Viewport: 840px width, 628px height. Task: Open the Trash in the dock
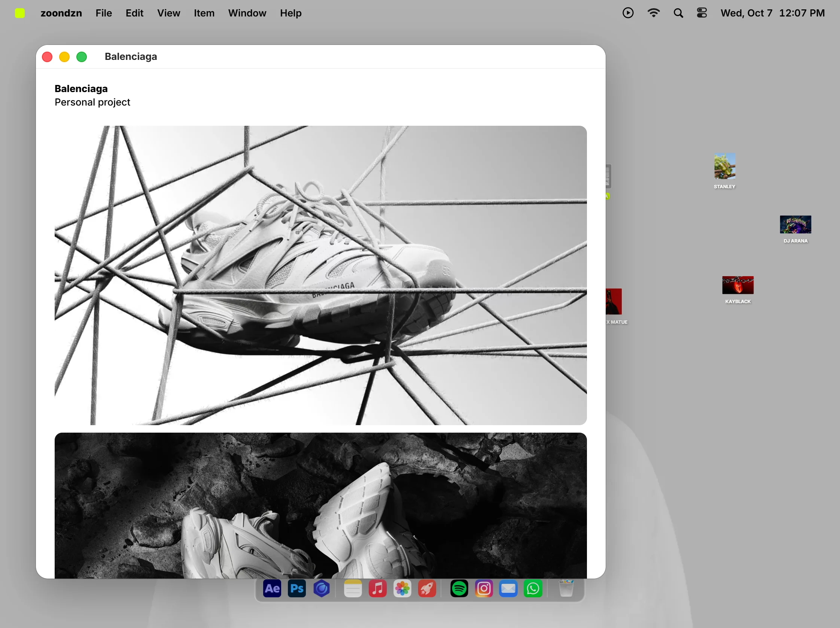coord(566,588)
